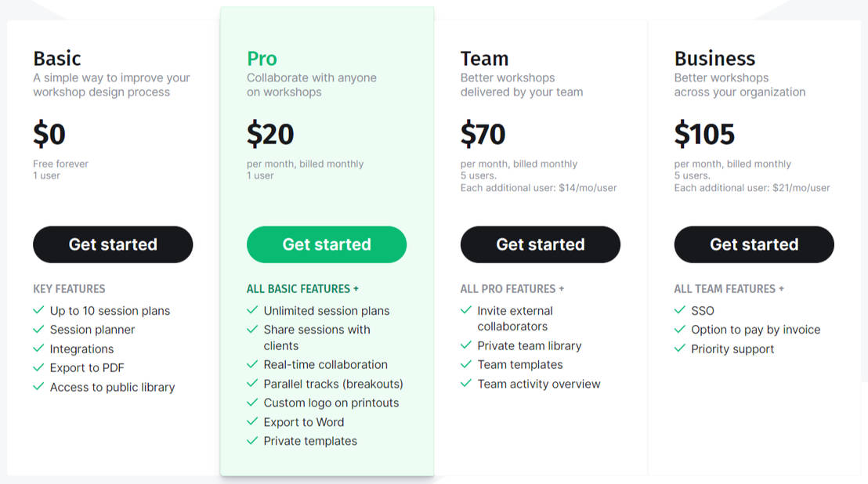Click the checkmark beside Priority support
The width and height of the screenshot is (868, 484).
pos(680,349)
